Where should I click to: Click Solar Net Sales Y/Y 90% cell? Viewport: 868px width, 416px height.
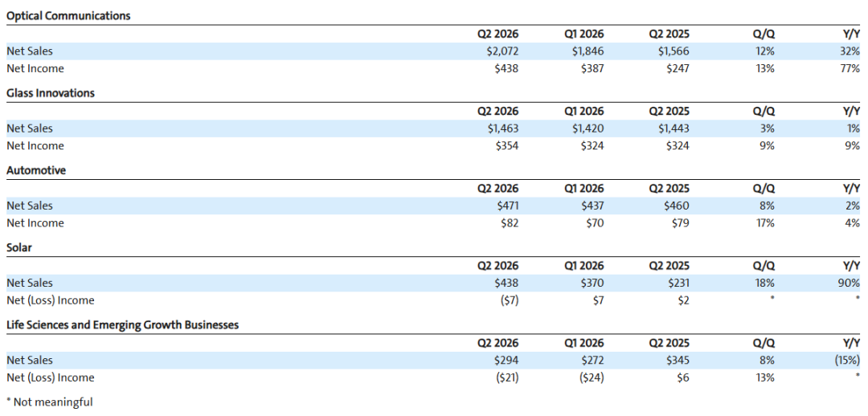click(850, 283)
